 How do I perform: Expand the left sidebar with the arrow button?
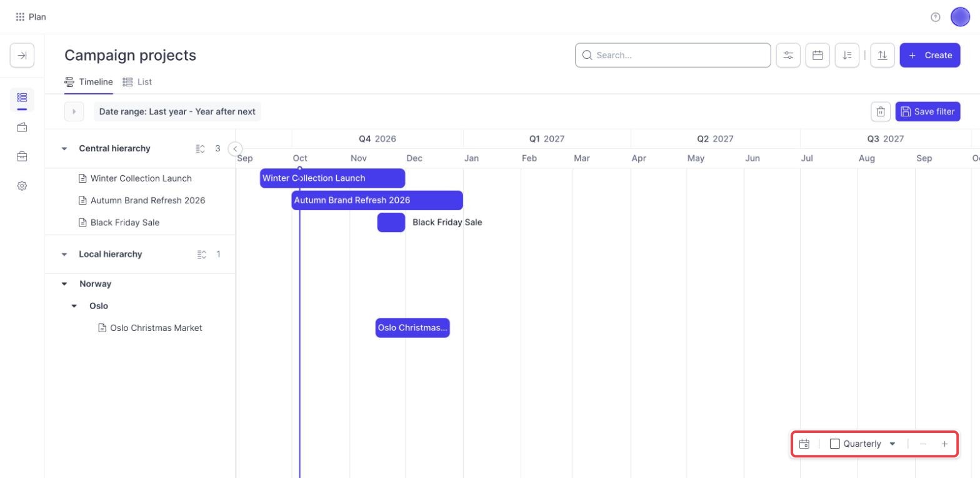(22, 55)
